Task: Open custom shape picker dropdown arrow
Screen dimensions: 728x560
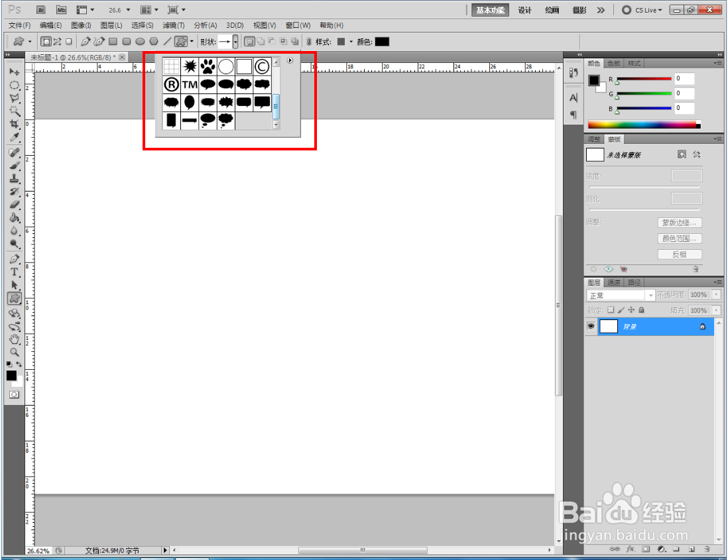Action: click(x=235, y=42)
